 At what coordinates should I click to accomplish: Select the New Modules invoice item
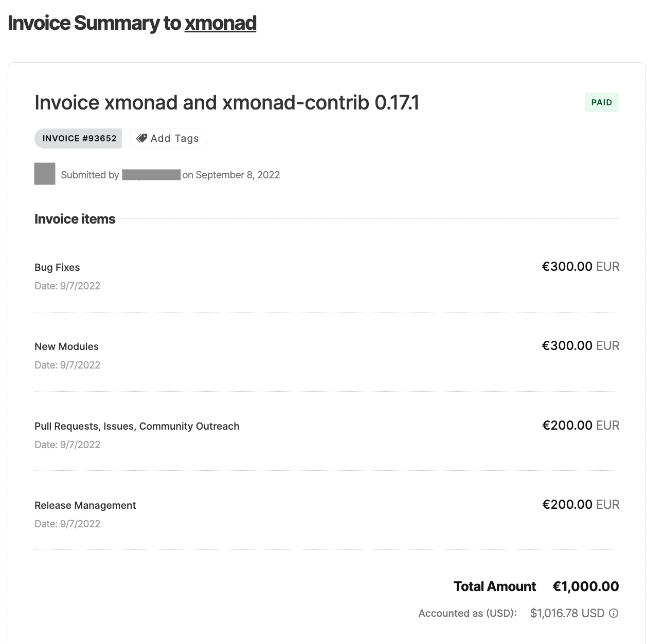pos(66,346)
